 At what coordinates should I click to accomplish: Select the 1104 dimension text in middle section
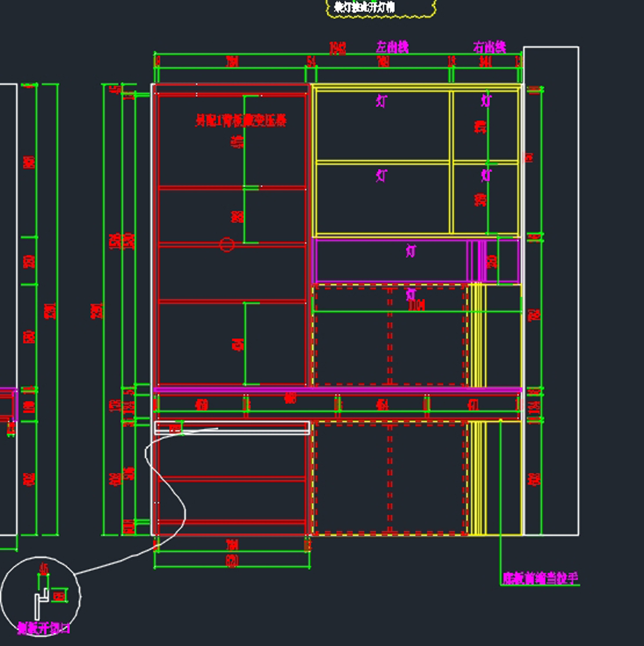pyautogui.click(x=416, y=305)
